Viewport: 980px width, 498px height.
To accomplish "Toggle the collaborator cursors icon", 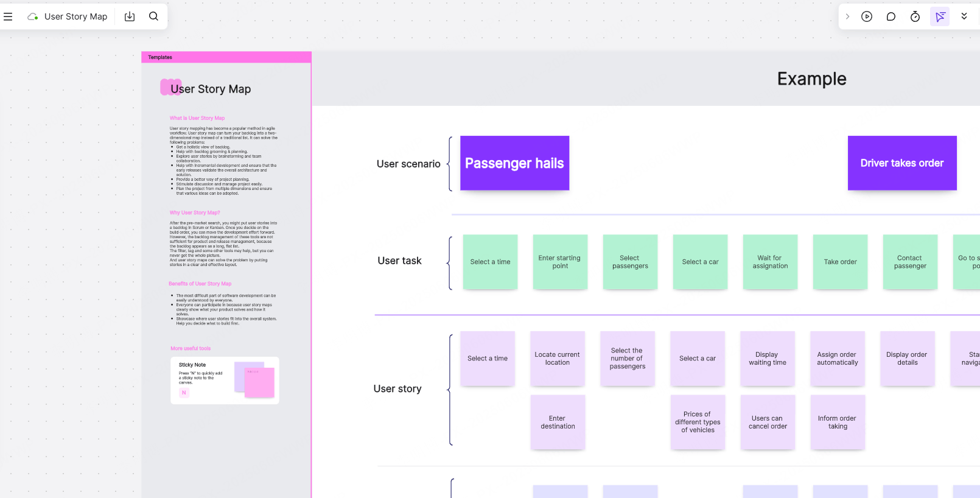I will [940, 16].
